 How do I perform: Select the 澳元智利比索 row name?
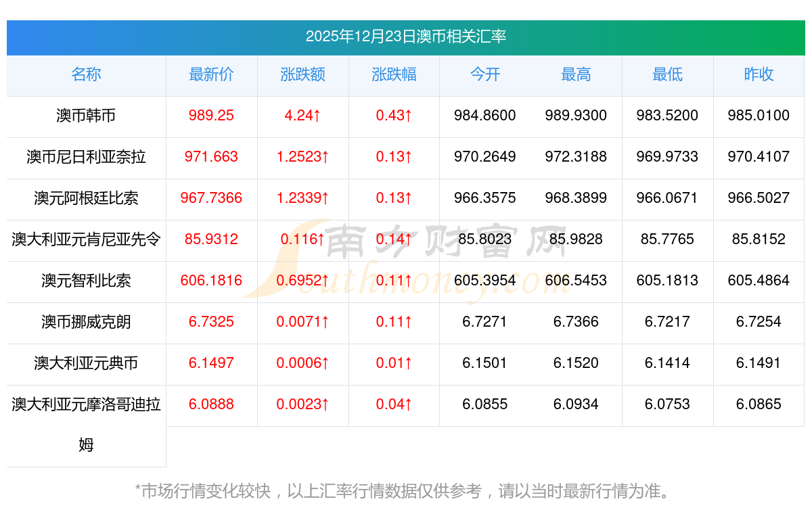(86, 281)
